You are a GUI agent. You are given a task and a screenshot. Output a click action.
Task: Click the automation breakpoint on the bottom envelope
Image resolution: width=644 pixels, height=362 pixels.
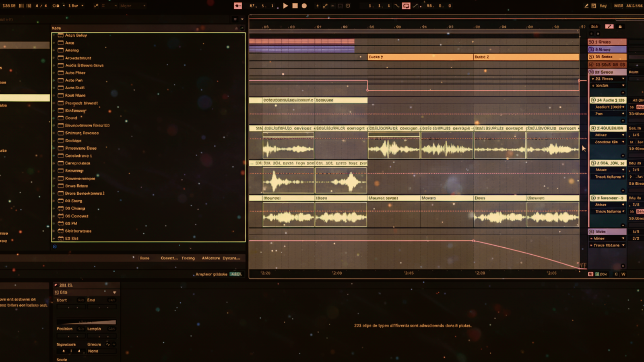474,241
